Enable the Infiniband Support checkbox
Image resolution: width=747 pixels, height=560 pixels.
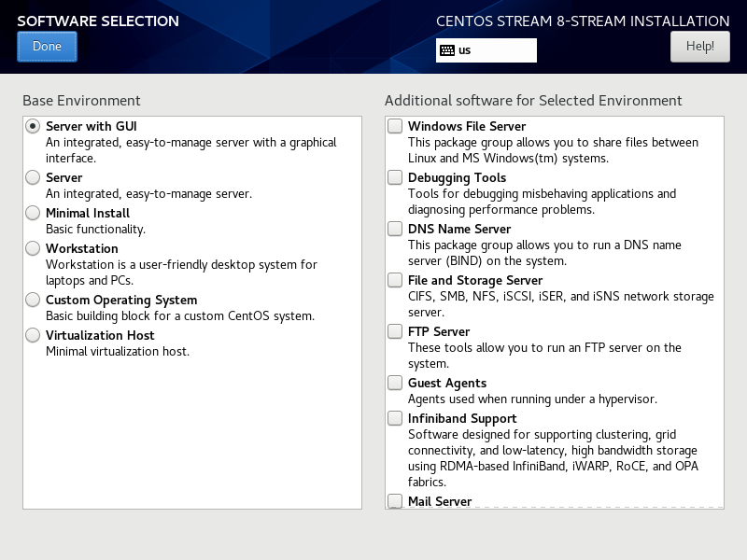394,418
